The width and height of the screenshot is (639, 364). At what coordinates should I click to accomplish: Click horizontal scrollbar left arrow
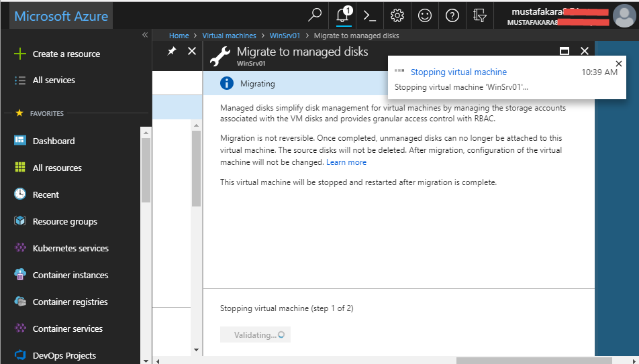coord(157,361)
